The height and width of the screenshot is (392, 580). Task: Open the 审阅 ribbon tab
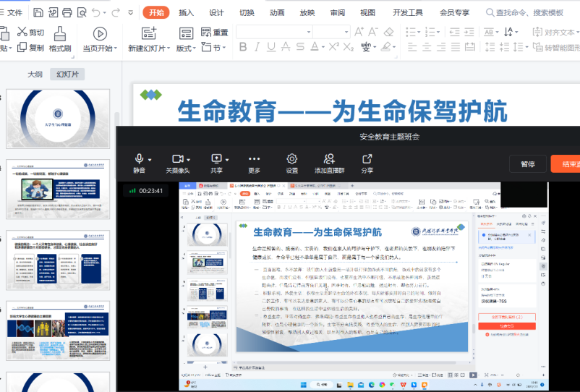coord(337,12)
